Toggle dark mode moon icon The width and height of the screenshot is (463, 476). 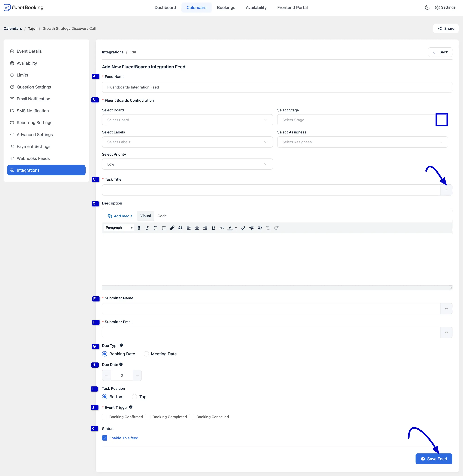pos(427,8)
